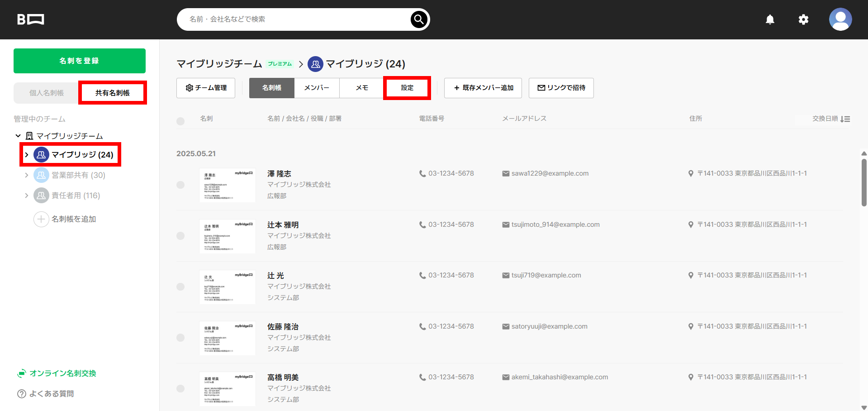Click the search field for name or company
The image size is (868, 411).
[x=294, y=19]
